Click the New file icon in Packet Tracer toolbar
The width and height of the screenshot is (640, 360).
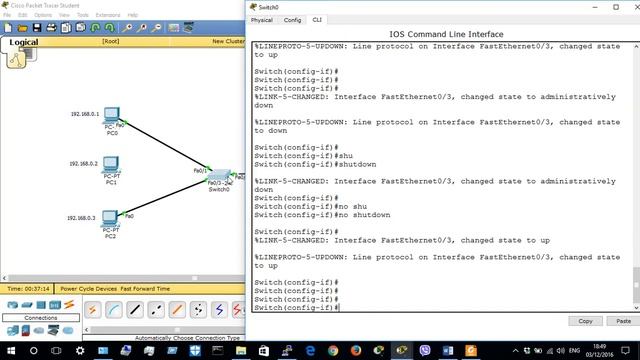(x=8, y=28)
